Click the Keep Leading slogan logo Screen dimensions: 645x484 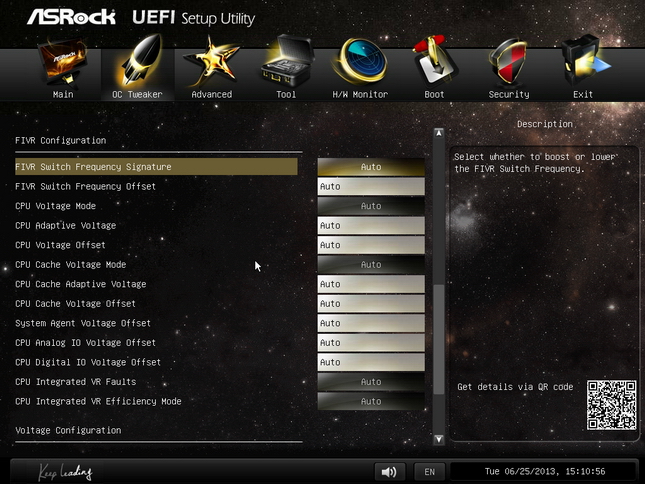[65, 472]
